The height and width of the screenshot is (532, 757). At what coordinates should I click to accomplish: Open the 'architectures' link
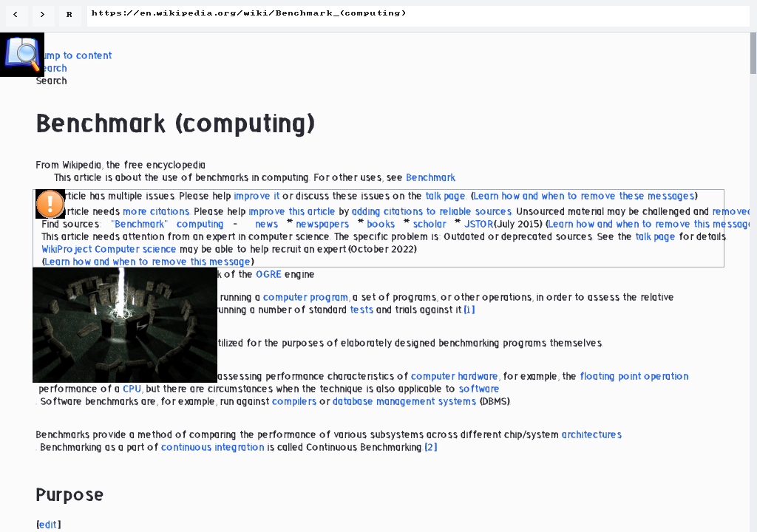pyautogui.click(x=591, y=434)
